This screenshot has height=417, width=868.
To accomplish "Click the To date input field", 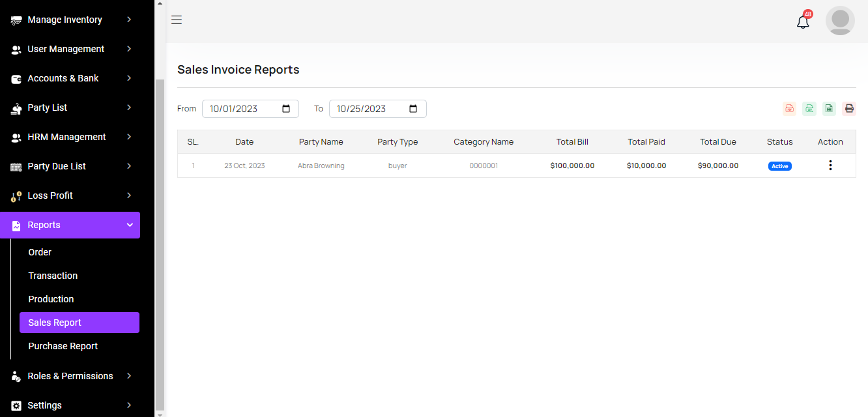I will (x=368, y=109).
